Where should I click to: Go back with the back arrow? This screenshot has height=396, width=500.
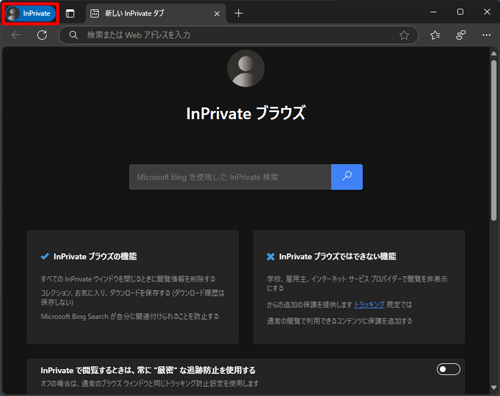click(16, 35)
